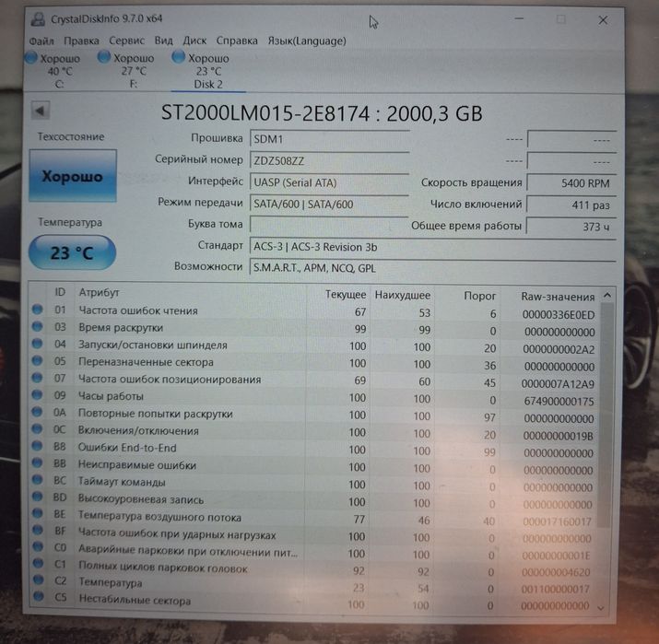Select raw value 00000336E0ED
This screenshot has width=659, height=644.
click(559, 315)
